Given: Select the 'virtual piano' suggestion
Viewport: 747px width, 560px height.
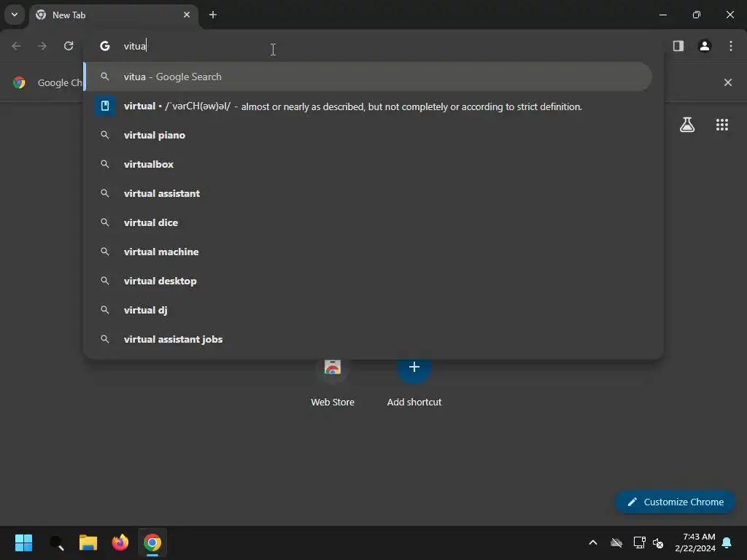Looking at the screenshot, I should pyautogui.click(x=368, y=135).
